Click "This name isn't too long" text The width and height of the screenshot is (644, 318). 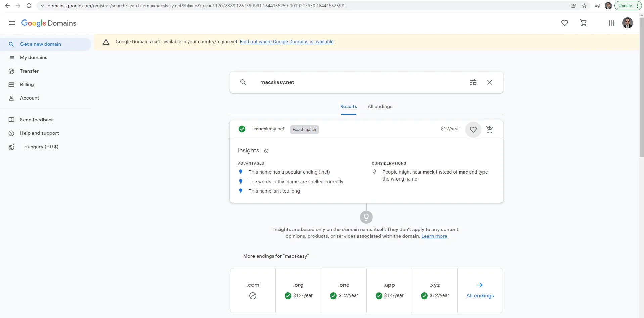(x=274, y=191)
